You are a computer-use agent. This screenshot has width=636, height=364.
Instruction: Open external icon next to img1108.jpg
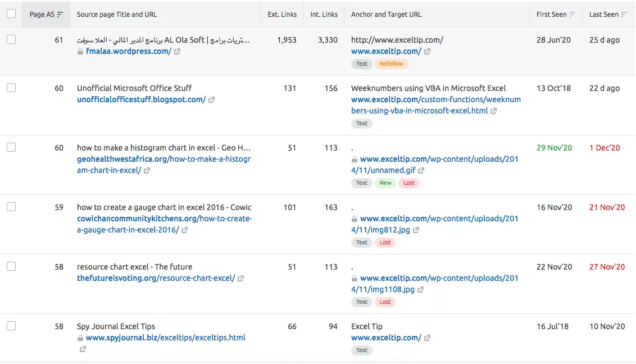(420, 290)
